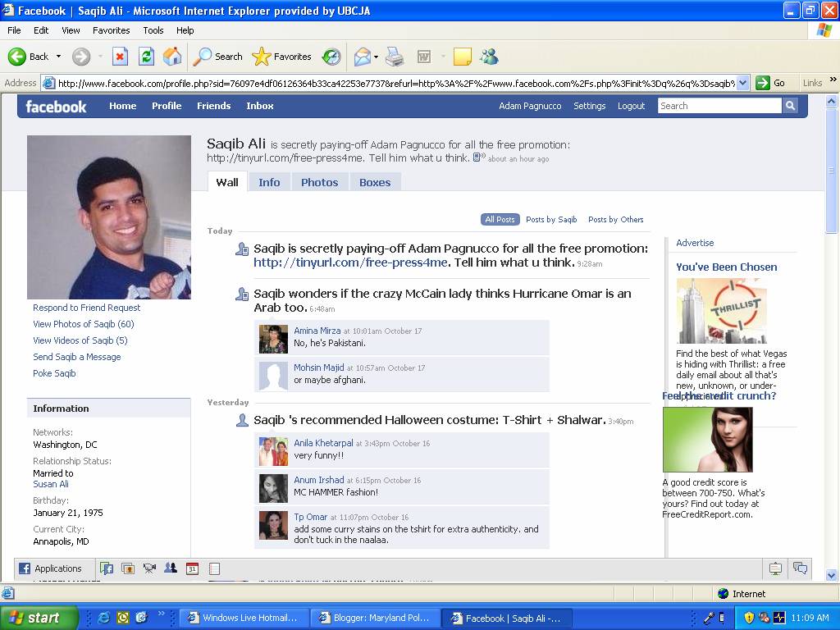
Task: Click the yellow note toolbar icon
Action: [463, 57]
